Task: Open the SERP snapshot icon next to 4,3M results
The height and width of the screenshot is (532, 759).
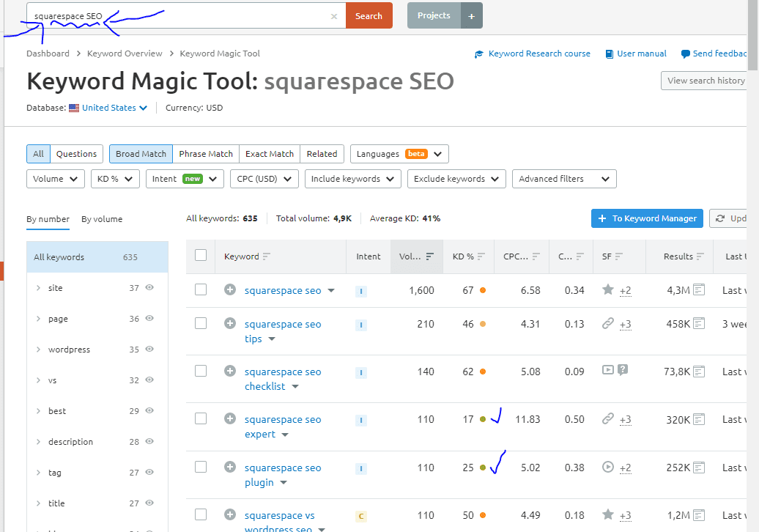Action: tap(700, 290)
